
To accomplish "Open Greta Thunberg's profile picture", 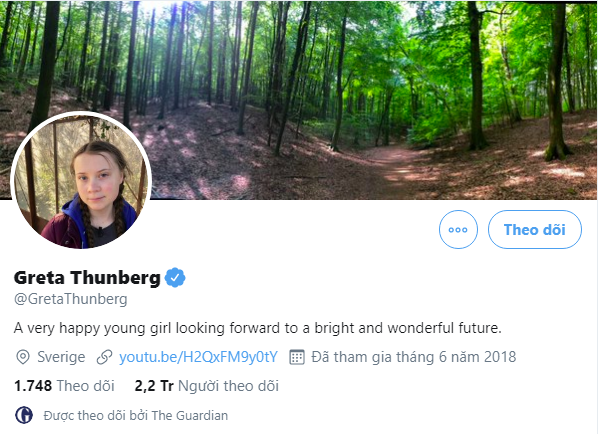I will tap(81, 181).
